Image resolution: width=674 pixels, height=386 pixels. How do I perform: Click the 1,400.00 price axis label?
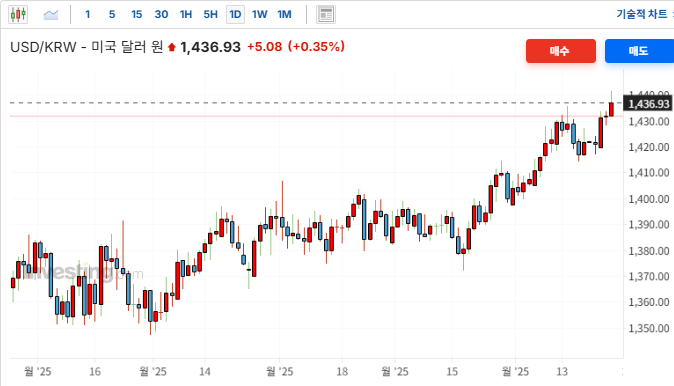pos(649,199)
